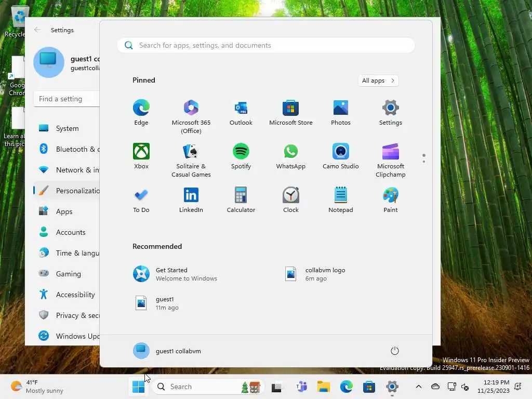Launch Microsoft 365 (Office) pinned app
The image size is (532, 399).
tap(191, 117)
